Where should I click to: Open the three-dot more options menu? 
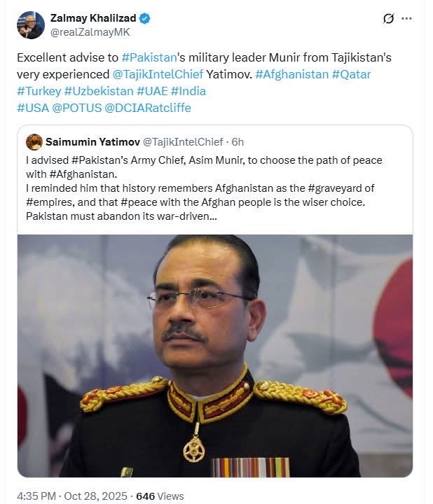tap(406, 19)
